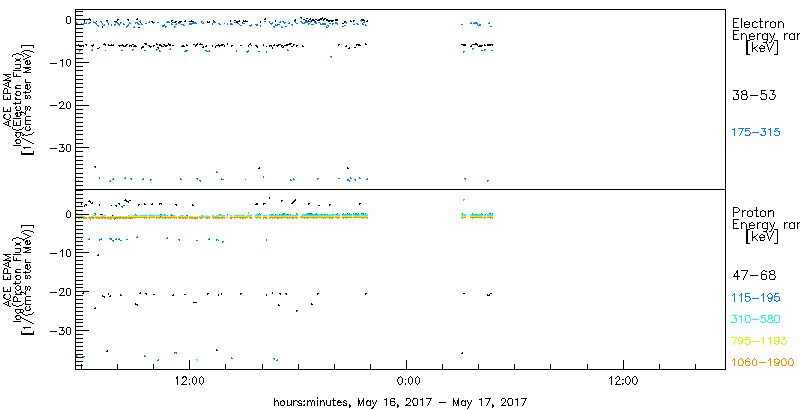Select the blue 115-195 proton legend label
800x410 pixels.
[x=756, y=298]
